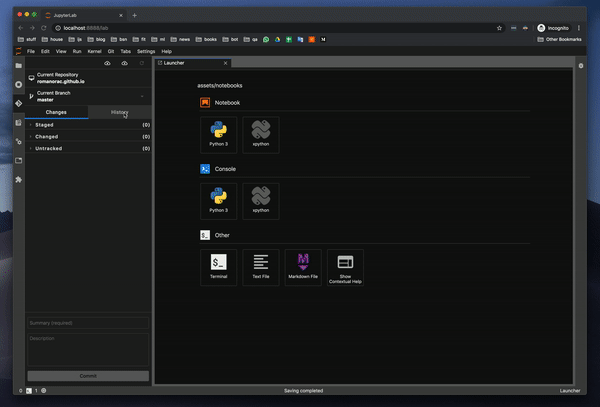Open a new browser tab

click(x=134, y=15)
